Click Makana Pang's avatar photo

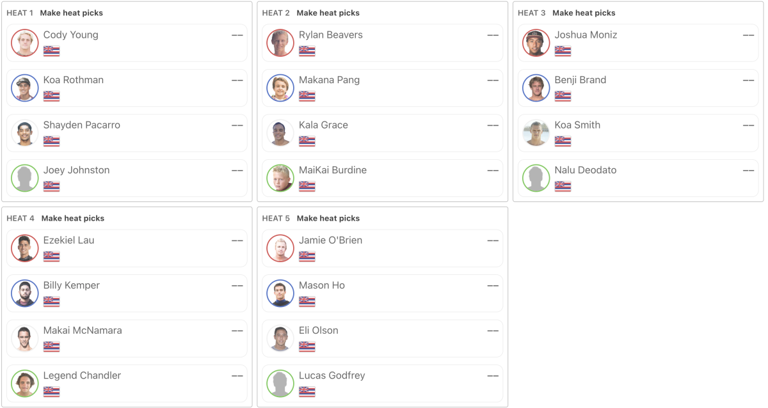tap(281, 88)
